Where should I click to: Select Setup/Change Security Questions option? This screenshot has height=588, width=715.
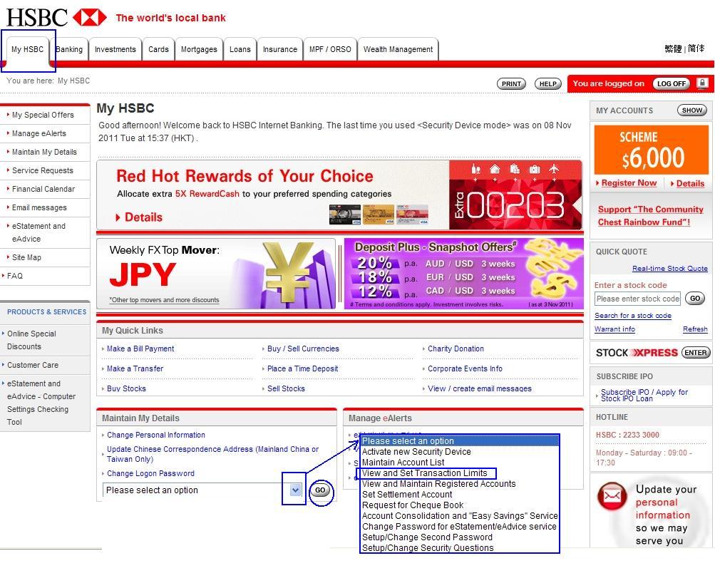pos(428,548)
